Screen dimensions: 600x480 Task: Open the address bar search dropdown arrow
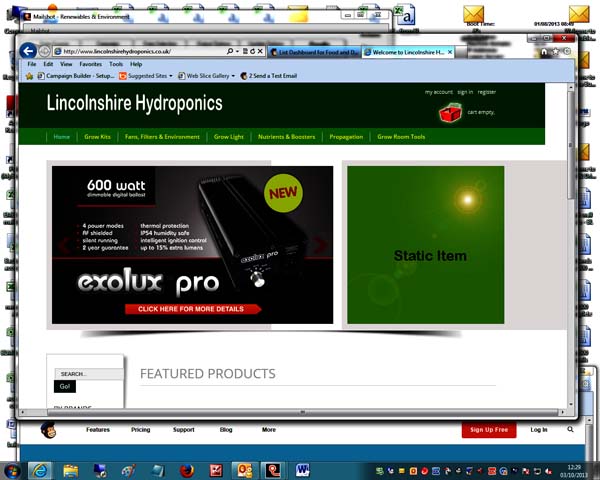(237, 51)
